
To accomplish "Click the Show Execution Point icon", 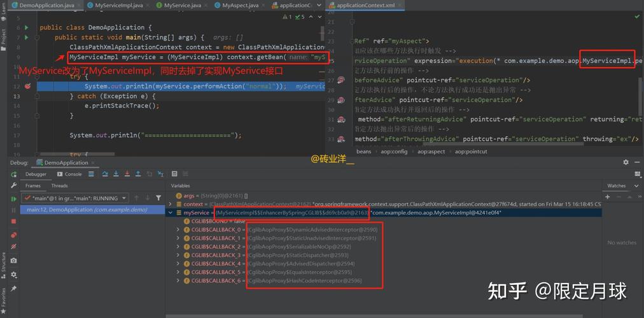I will point(91,174).
